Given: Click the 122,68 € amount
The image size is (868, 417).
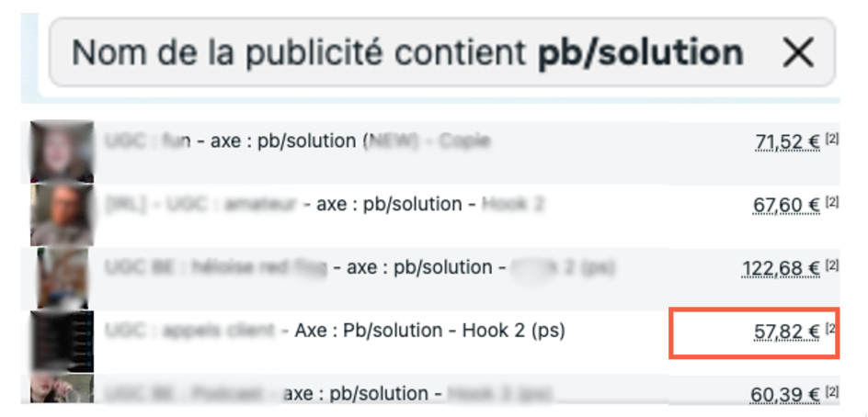Looking at the screenshot, I should click(781, 269).
